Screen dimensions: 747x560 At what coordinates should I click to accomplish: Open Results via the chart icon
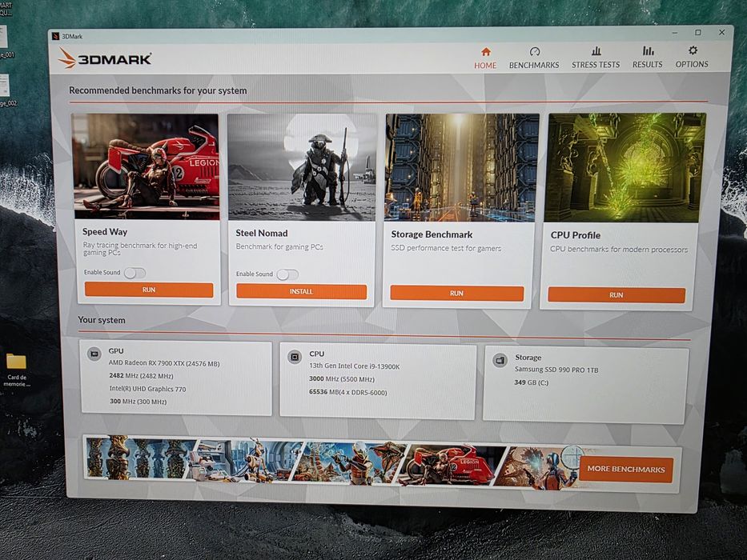648,50
